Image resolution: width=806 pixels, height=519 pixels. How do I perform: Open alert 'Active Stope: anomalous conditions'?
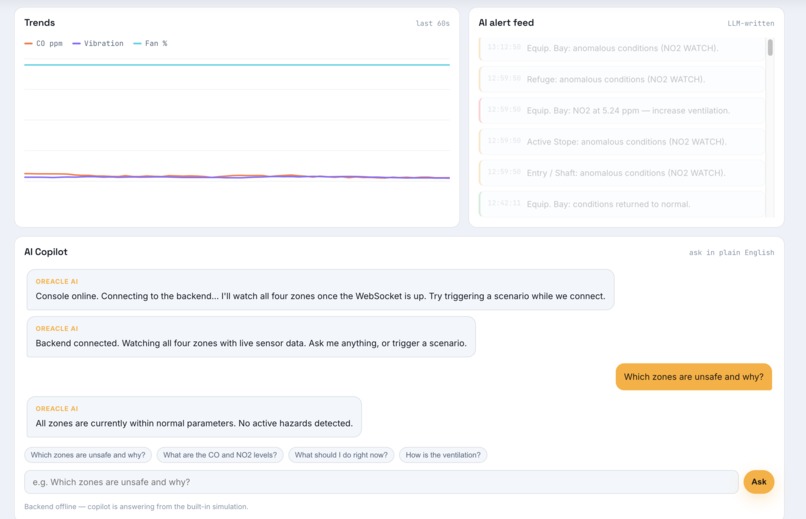(x=621, y=142)
